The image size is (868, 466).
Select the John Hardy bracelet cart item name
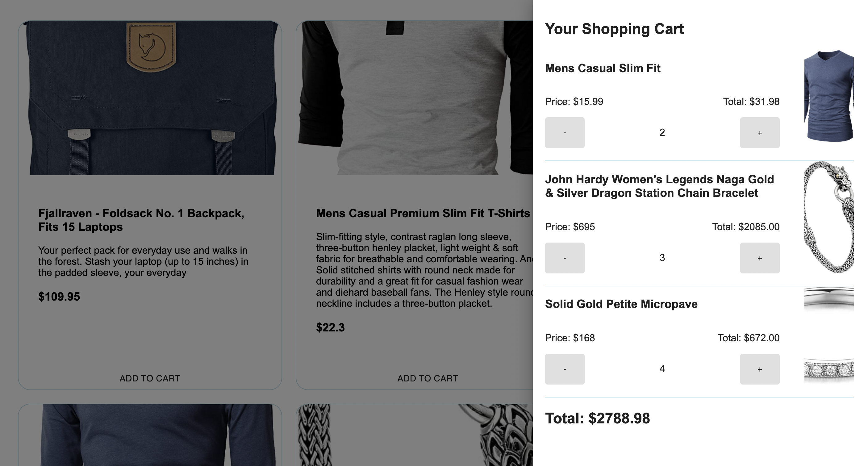click(659, 186)
